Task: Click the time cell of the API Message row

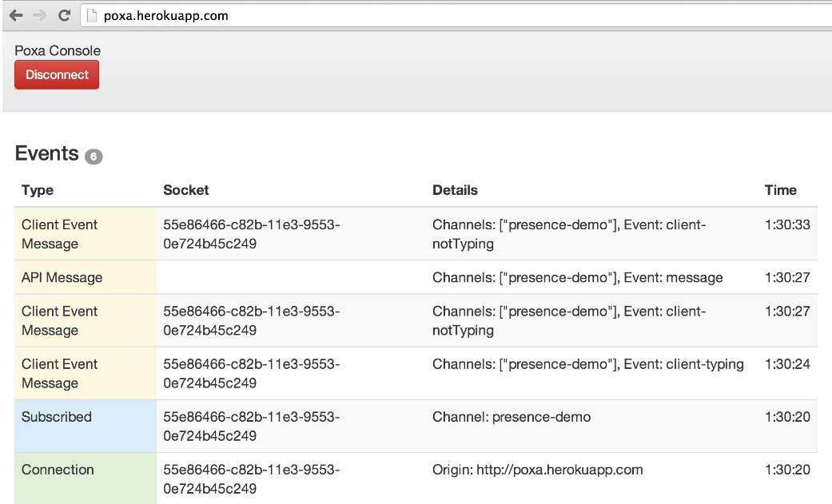Action: tap(787, 277)
